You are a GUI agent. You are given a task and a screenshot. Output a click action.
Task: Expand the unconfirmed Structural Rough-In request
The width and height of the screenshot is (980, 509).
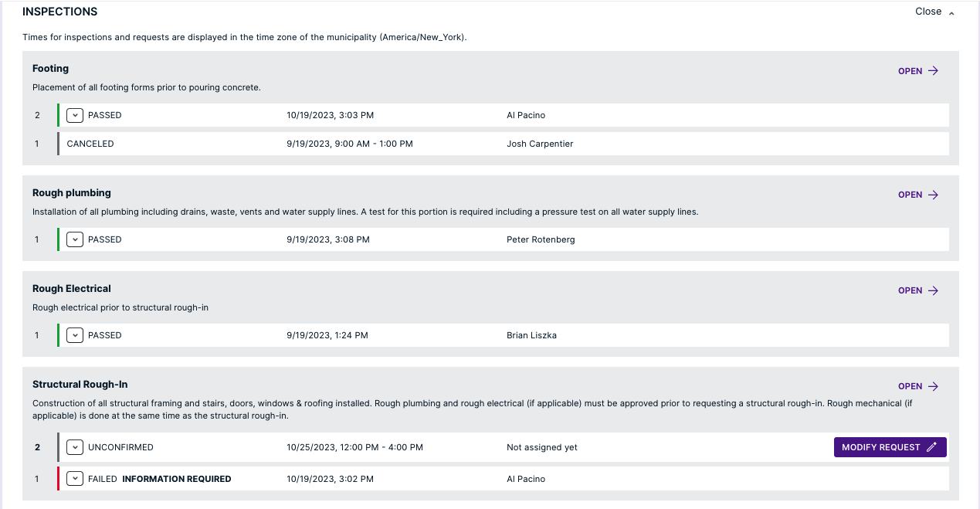(x=74, y=446)
